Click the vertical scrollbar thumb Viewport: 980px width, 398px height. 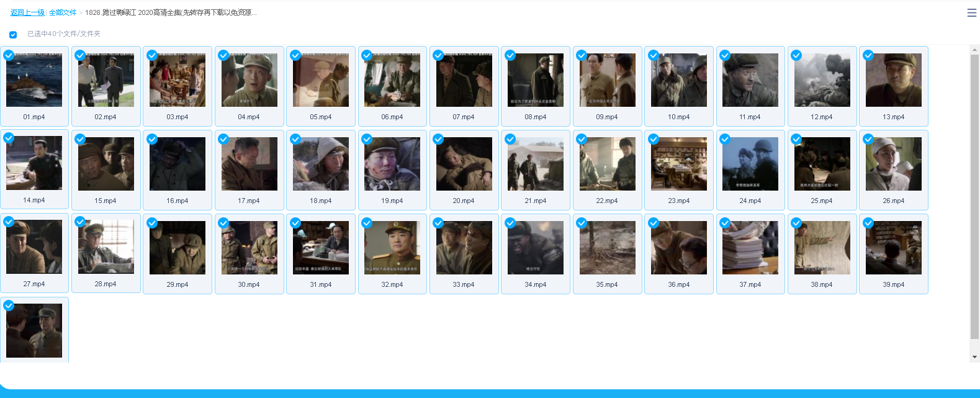974,196
